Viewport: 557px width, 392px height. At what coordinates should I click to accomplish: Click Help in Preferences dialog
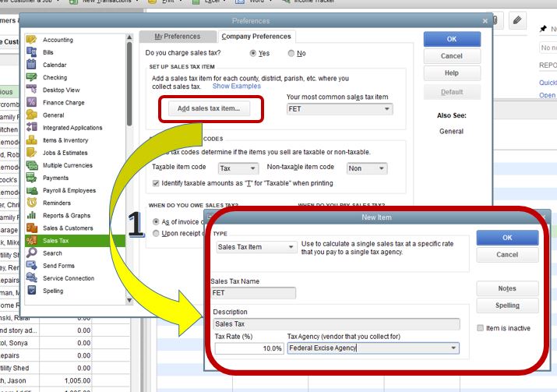(x=452, y=72)
